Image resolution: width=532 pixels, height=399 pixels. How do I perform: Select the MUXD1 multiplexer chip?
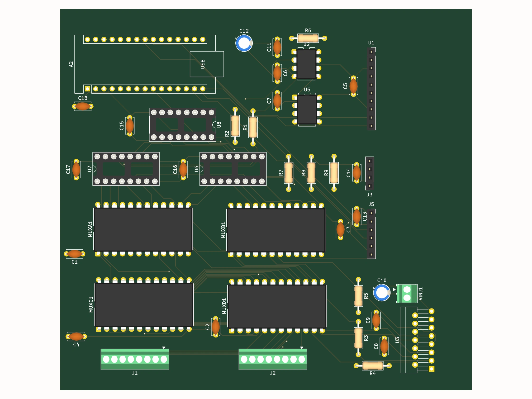tap(277, 306)
